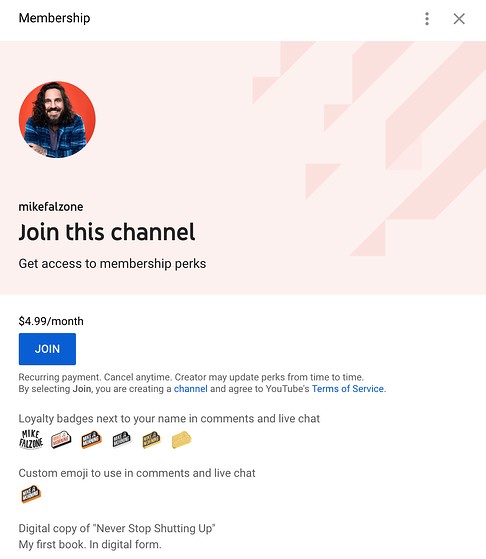Select the Mike Falzone text loyalty badge

click(x=31, y=439)
